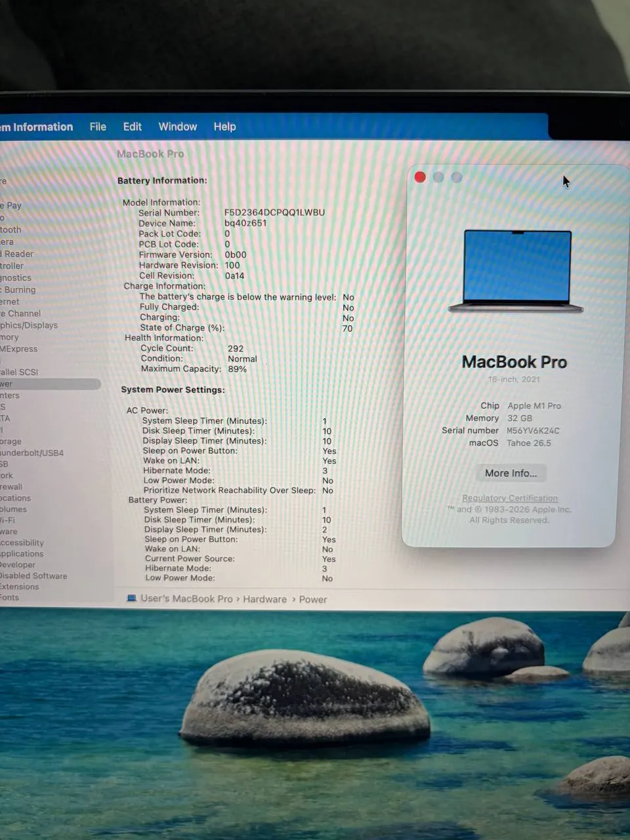
Task: Click the 16-inch, 2021 model subtitle
Action: click(514, 379)
